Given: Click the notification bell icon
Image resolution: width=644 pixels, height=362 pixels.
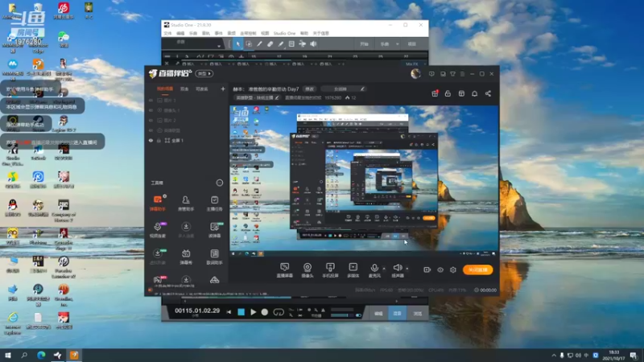Looking at the screenshot, I should click(x=474, y=93).
